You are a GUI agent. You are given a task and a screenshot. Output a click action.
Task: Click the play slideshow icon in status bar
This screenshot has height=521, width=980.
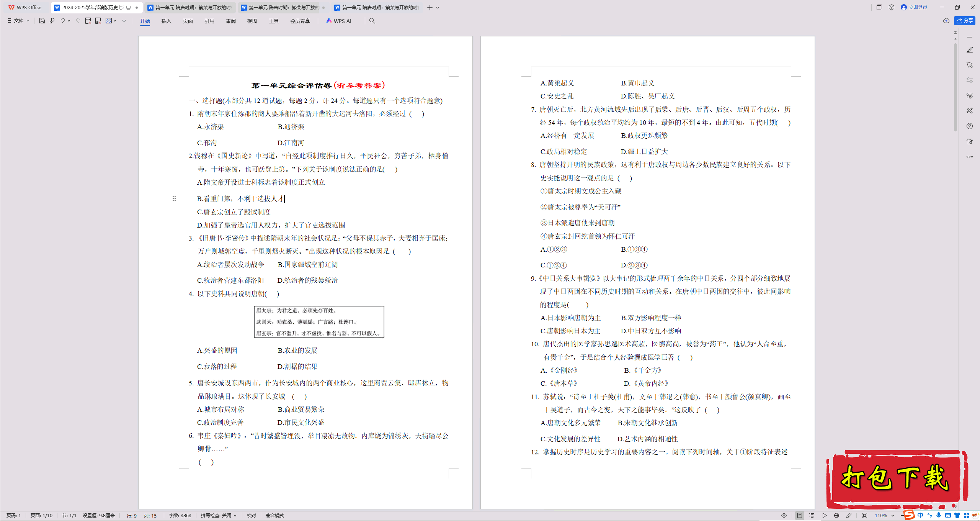(x=824, y=516)
